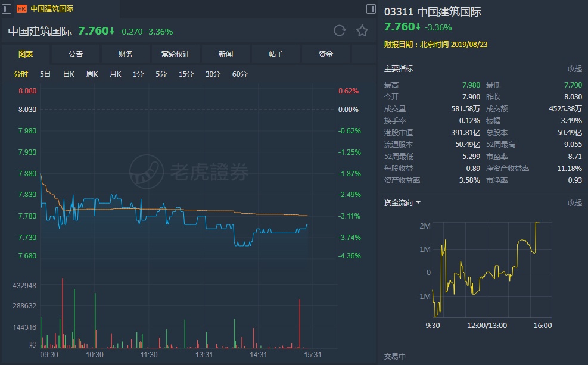Toggle the right side panel icon
Viewport: 588px width, 365px height.
pyautogui.click(x=371, y=8)
